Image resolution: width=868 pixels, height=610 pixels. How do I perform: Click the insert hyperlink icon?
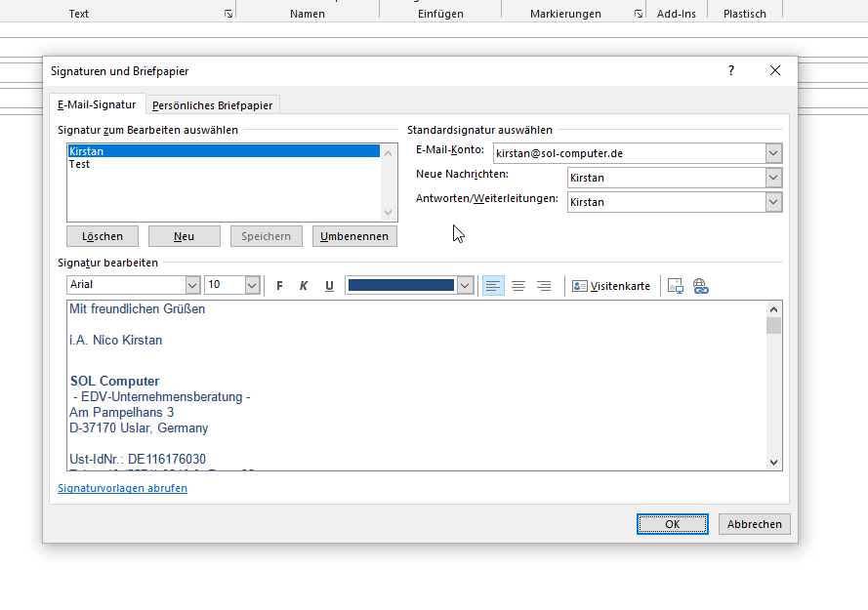(x=700, y=286)
